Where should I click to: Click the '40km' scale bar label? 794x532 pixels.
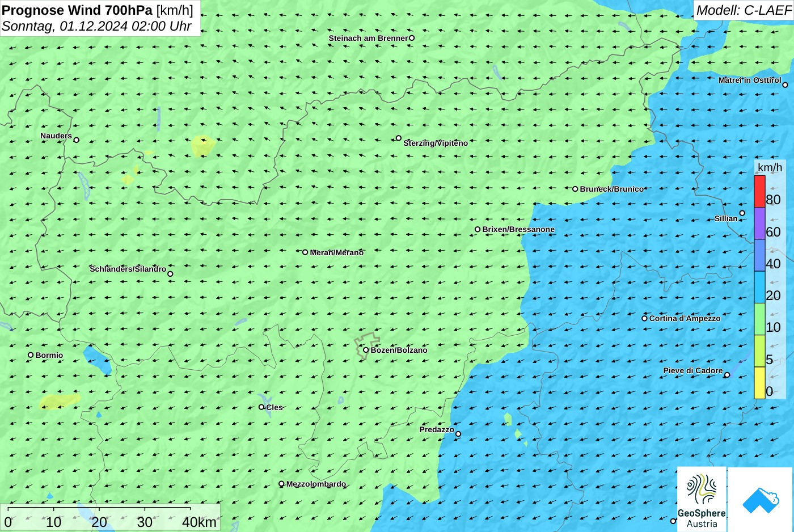[x=199, y=522]
